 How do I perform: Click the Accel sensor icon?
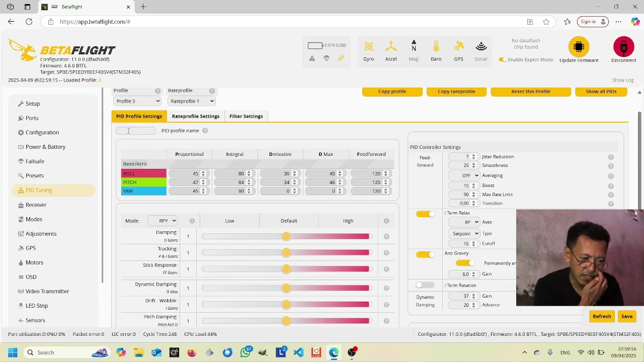(391, 47)
